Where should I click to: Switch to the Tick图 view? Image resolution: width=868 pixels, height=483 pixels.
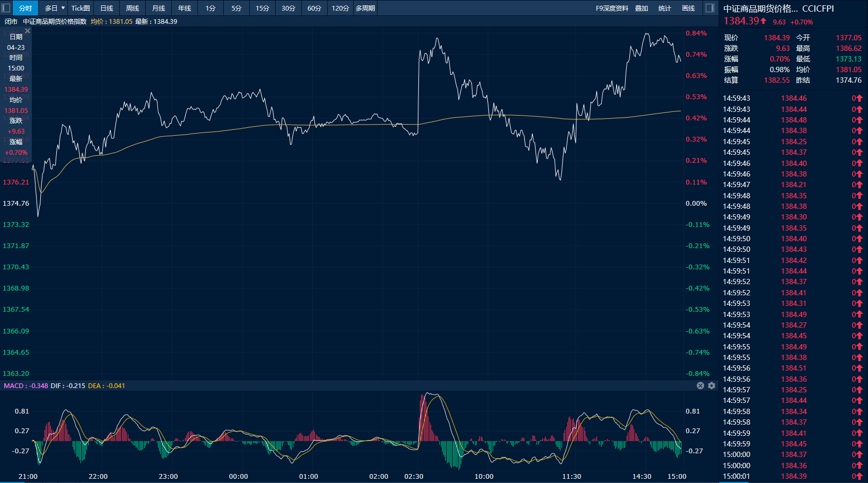(x=81, y=8)
